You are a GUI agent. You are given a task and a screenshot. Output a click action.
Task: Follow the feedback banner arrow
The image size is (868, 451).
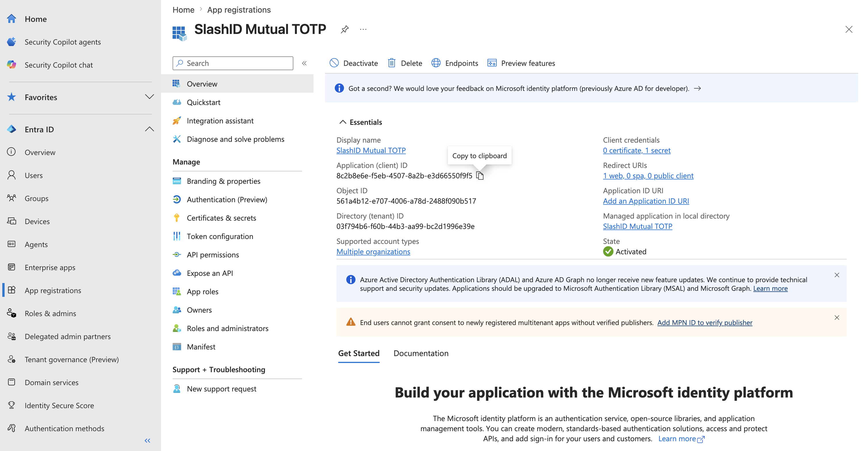697,88
